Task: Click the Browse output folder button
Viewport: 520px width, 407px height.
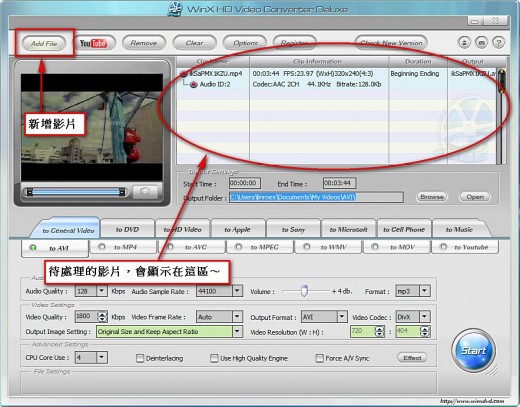Action: point(432,197)
